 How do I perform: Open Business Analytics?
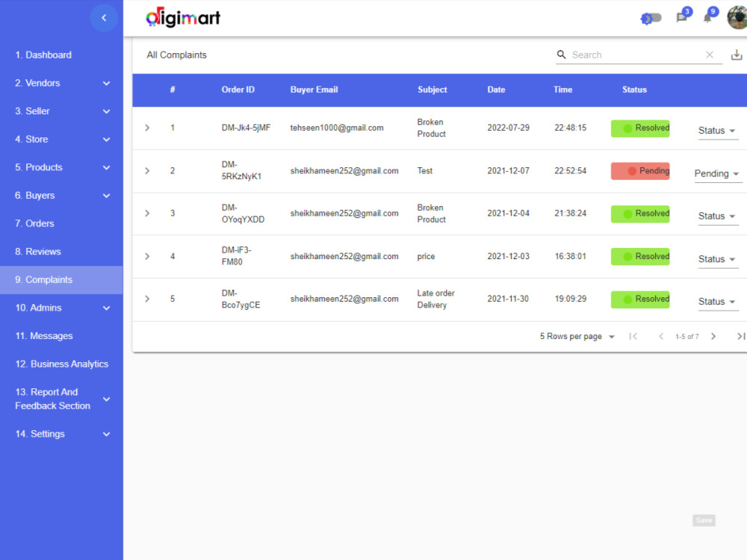tap(61, 364)
